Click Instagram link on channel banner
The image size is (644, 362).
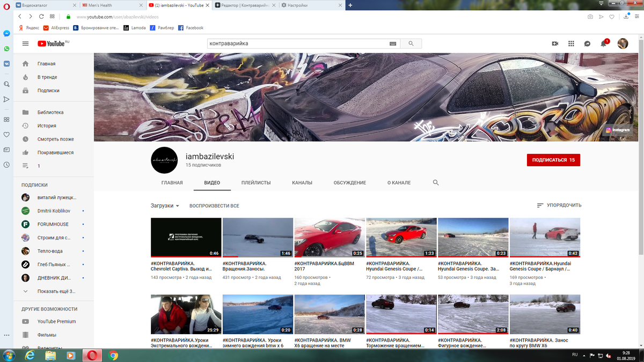coord(617,130)
